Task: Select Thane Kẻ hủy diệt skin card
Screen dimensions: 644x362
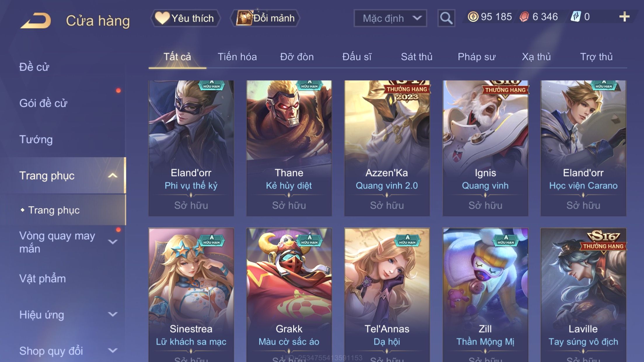Action: [289, 148]
